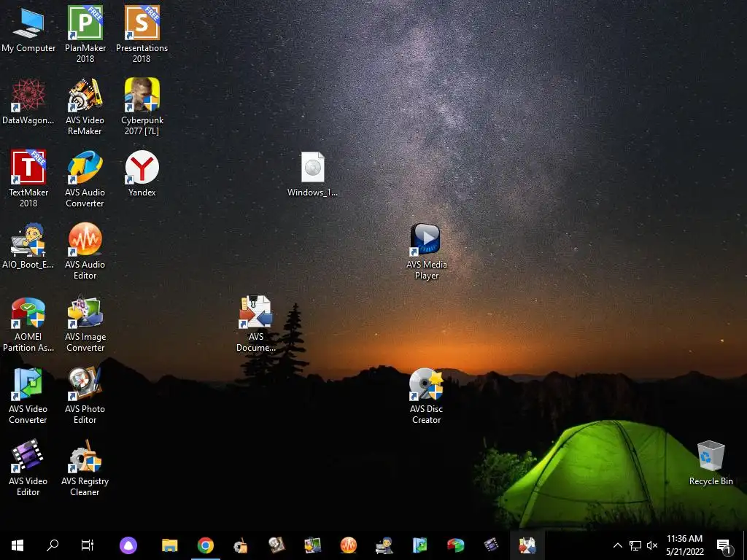Click the AIO_Boot_E... desktop shortcut
This screenshot has height=560, width=747.
point(28,246)
